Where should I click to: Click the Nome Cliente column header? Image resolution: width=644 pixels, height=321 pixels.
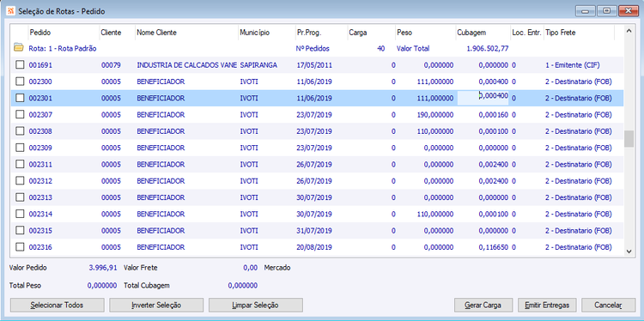point(187,33)
